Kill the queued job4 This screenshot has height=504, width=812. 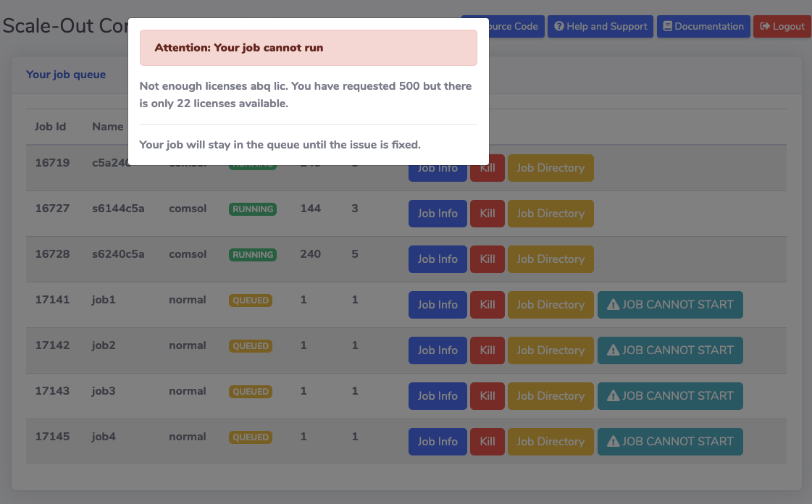pos(487,442)
